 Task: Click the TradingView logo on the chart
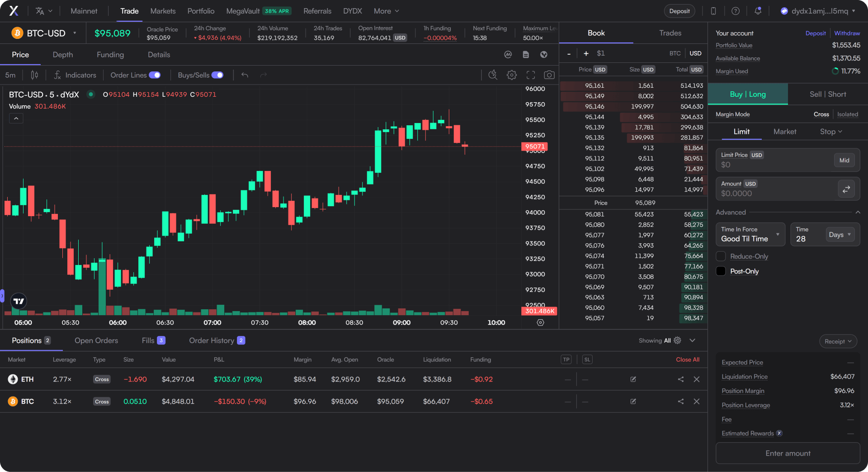tap(18, 301)
